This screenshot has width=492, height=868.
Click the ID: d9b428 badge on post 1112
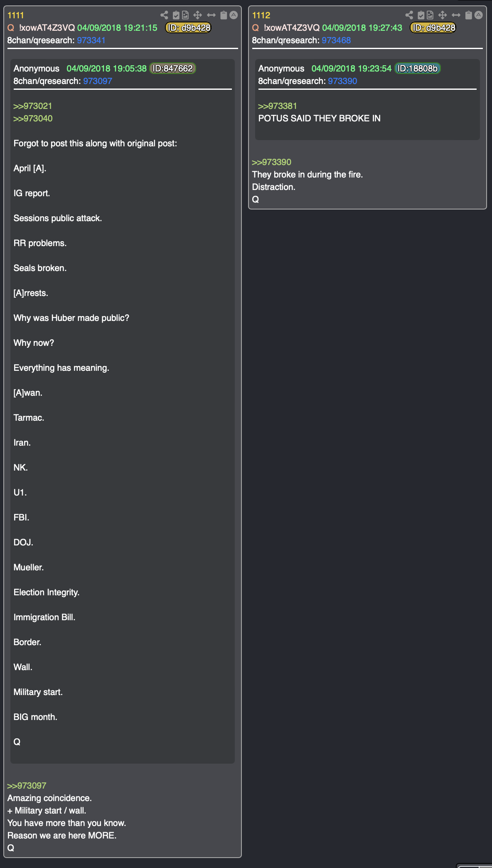click(x=433, y=28)
